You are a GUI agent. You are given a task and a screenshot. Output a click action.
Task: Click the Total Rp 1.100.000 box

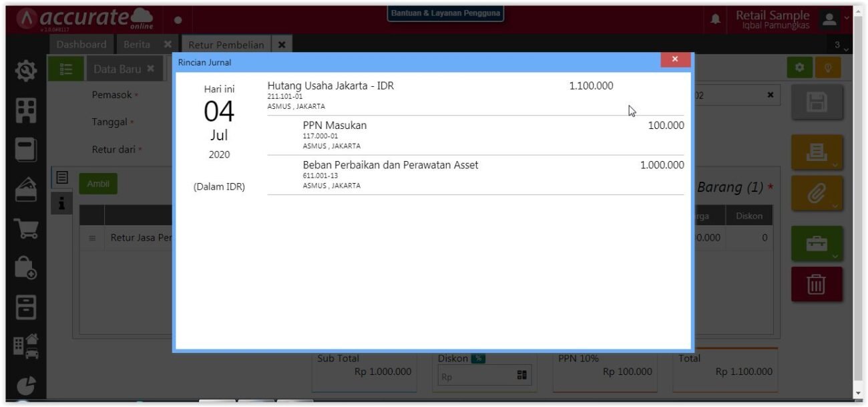coord(725,369)
